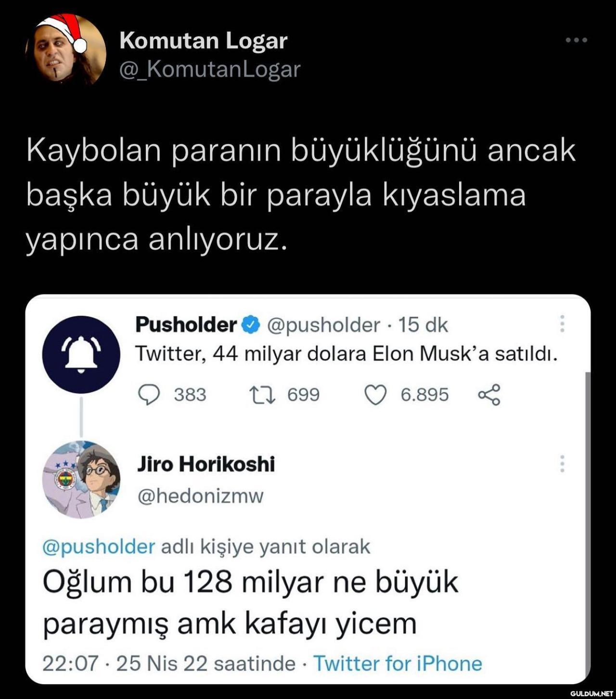This screenshot has height=699, width=616.
Task: Open the Komutan Logar display name
Action: tap(203, 40)
